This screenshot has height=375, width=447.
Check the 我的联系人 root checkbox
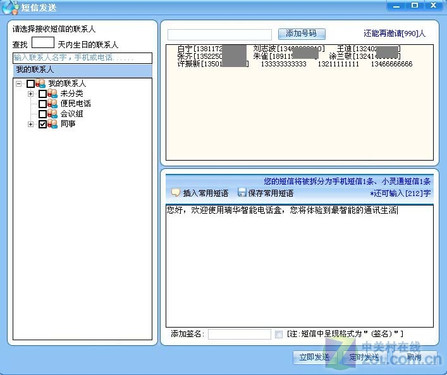pos(31,83)
